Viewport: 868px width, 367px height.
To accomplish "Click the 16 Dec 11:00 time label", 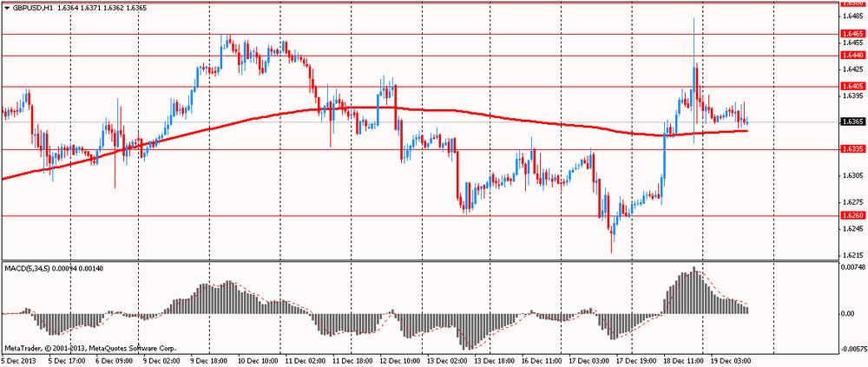I will pos(543,361).
